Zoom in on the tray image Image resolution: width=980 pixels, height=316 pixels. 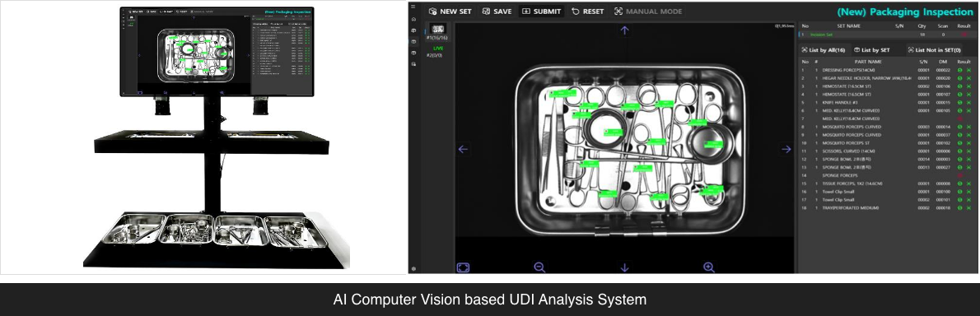[x=709, y=267]
